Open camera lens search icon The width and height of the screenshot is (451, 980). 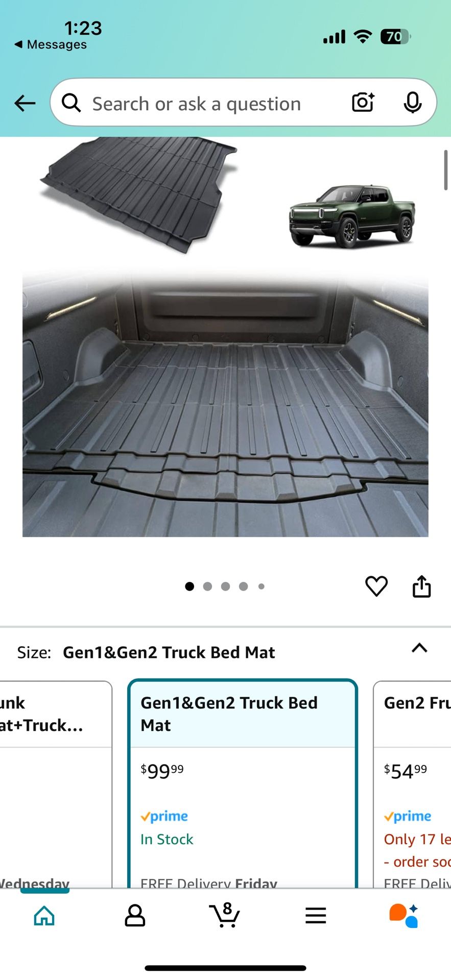[363, 102]
